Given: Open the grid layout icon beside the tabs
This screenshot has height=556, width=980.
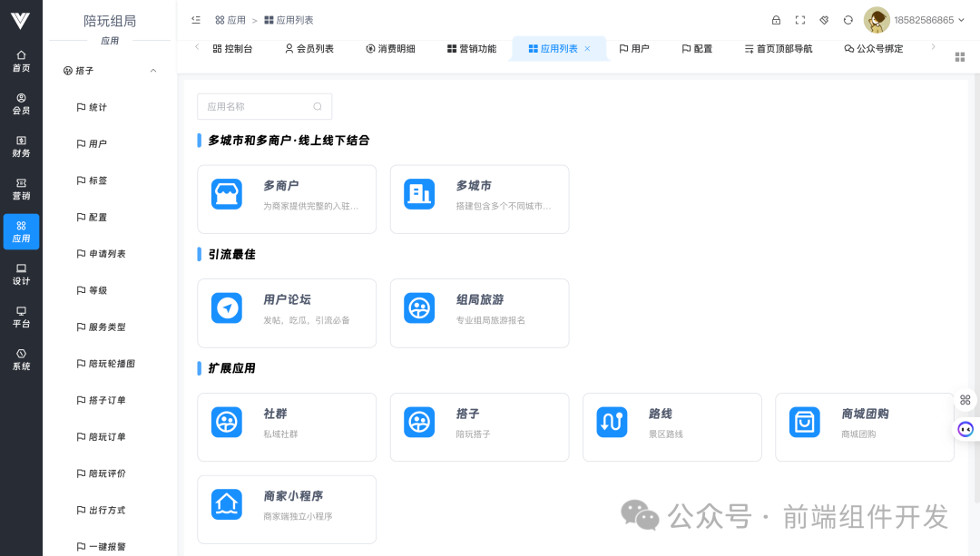Looking at the screenshot, I should [959, 56].
